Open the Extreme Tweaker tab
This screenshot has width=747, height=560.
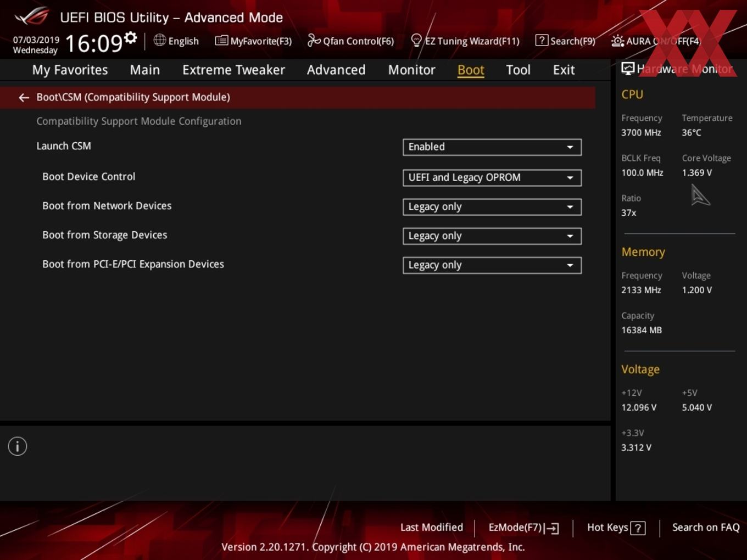[233, 70]
